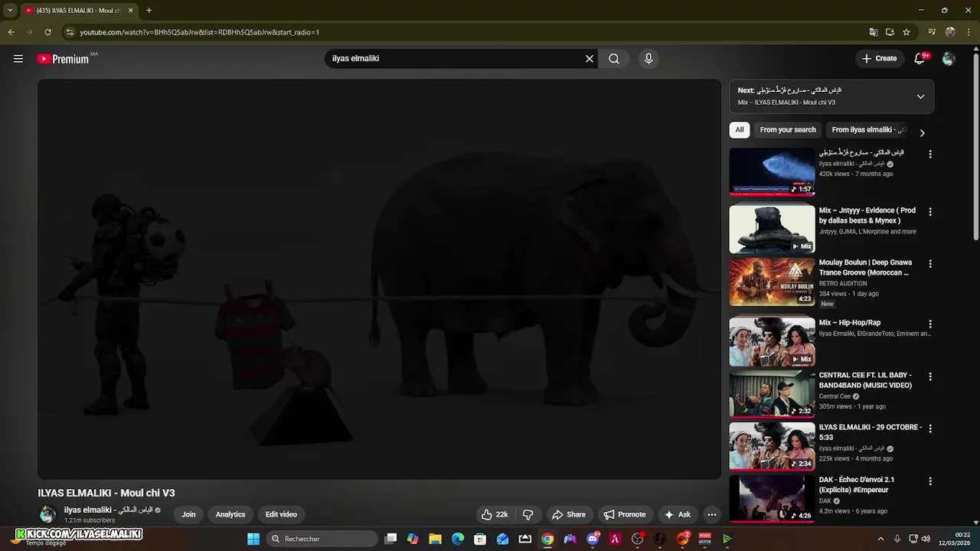Screen dimensions: 980x551
Task: Show more filter chips with right arrow
Action: click(x=922, y=132)
